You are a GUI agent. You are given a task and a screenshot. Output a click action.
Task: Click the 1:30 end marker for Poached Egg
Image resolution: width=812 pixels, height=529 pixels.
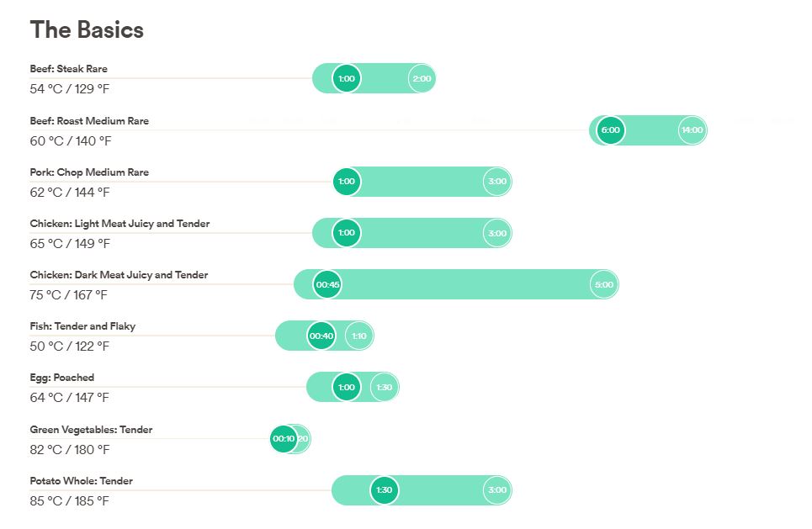[x=384, y=388]
